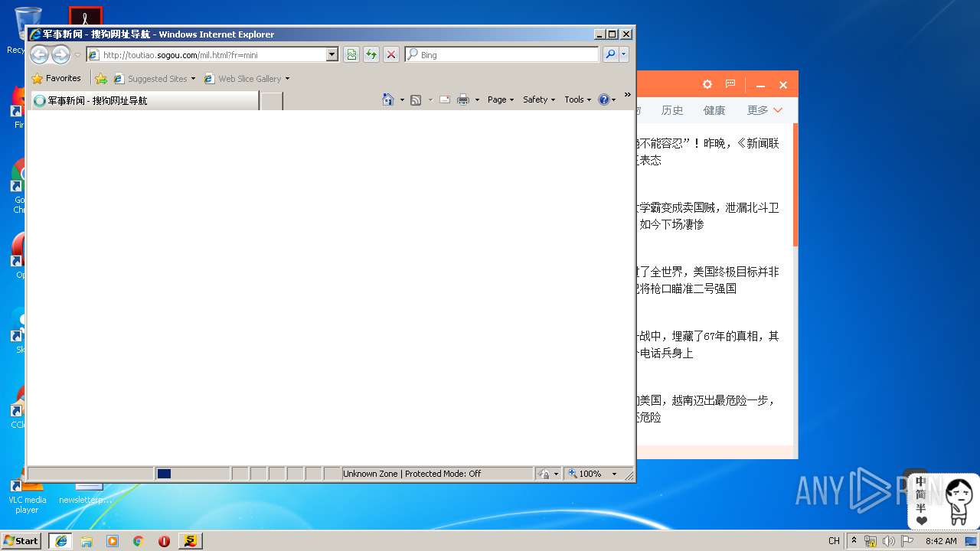
Task: Click the Home page icon
Action: click(x=388, y=99)
